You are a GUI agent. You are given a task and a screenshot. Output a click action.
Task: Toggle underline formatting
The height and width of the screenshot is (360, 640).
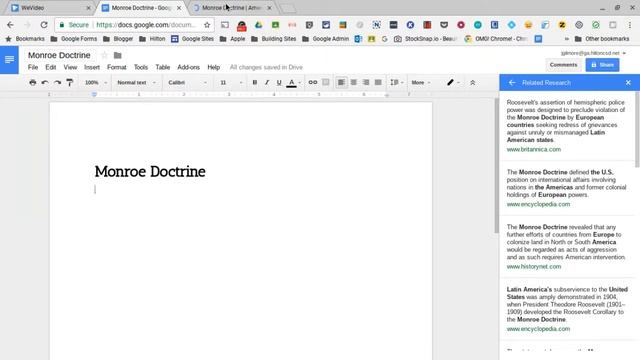pyautogui.click(x=279, y=82)
